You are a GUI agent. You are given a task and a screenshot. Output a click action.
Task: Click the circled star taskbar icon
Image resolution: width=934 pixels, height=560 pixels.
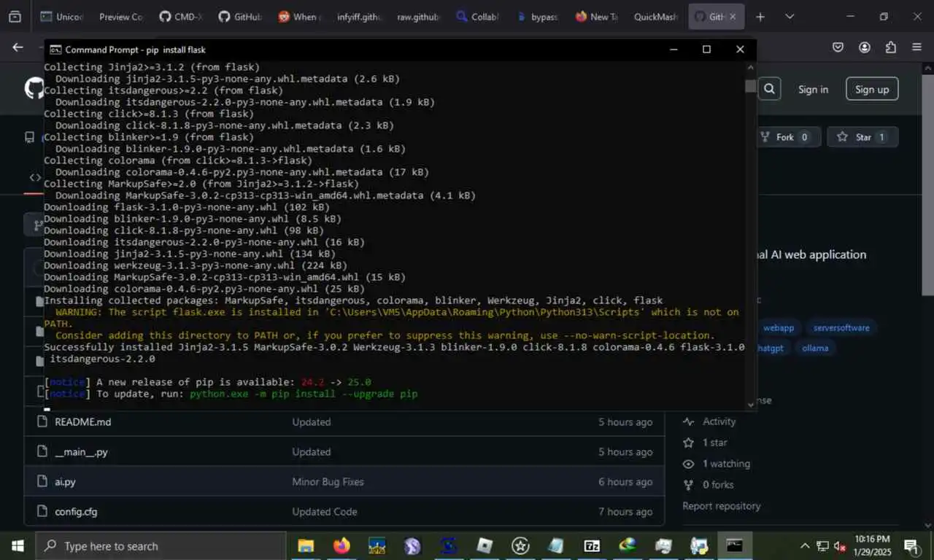[x=520, y=546]
